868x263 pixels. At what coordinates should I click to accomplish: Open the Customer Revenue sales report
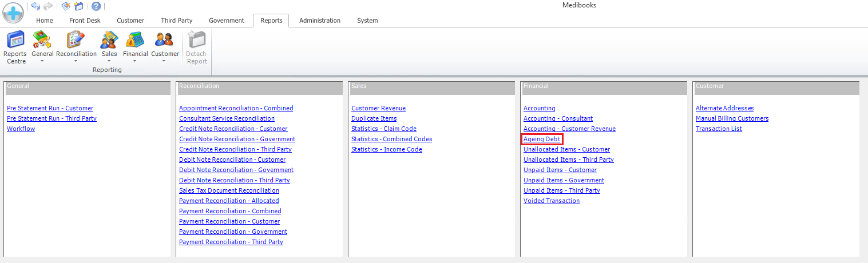pos(378,108)
